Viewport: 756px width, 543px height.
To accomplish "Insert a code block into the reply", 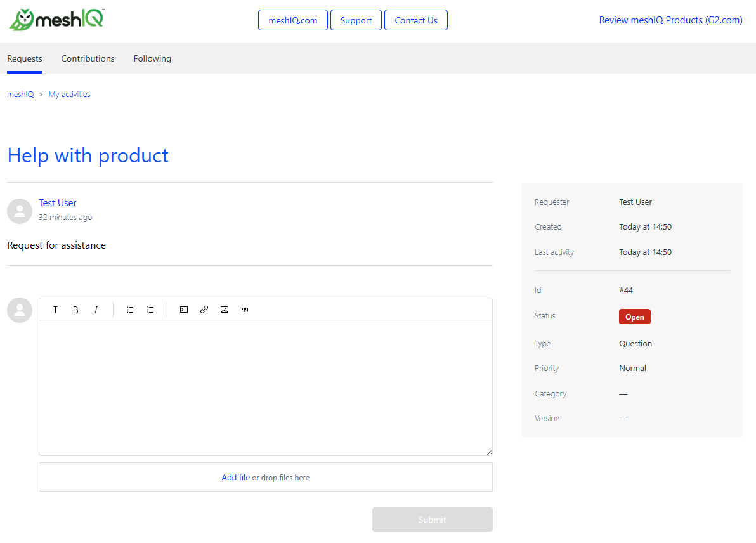I will [x=184, y=310].
